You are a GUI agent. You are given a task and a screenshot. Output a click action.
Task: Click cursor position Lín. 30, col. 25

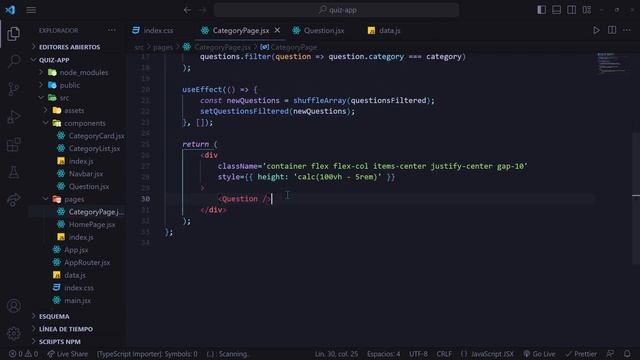336,354
